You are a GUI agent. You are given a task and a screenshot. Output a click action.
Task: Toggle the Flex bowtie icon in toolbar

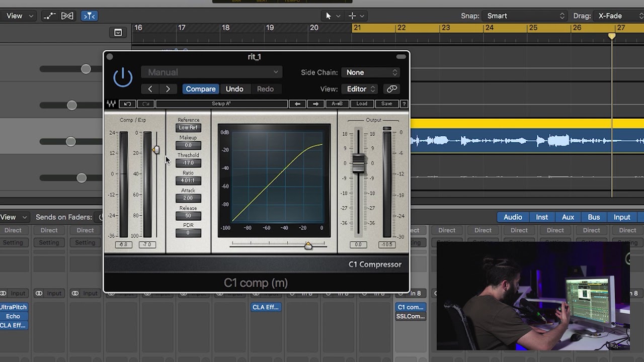point(67,16)
